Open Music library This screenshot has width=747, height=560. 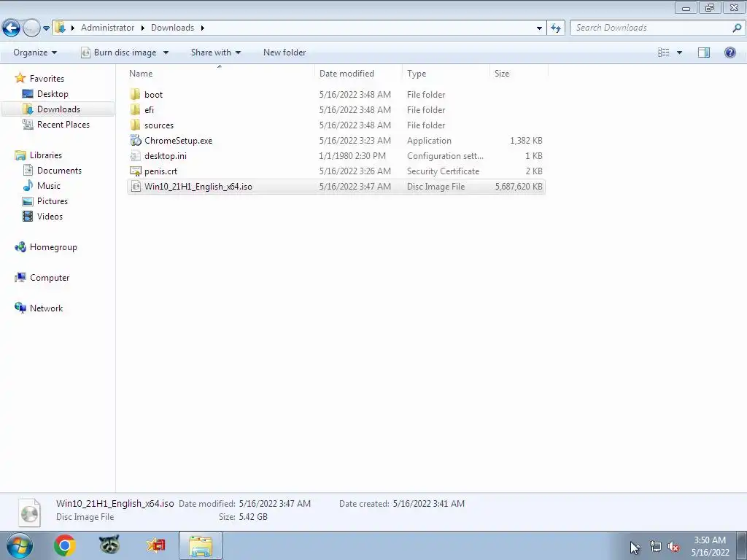49,186
